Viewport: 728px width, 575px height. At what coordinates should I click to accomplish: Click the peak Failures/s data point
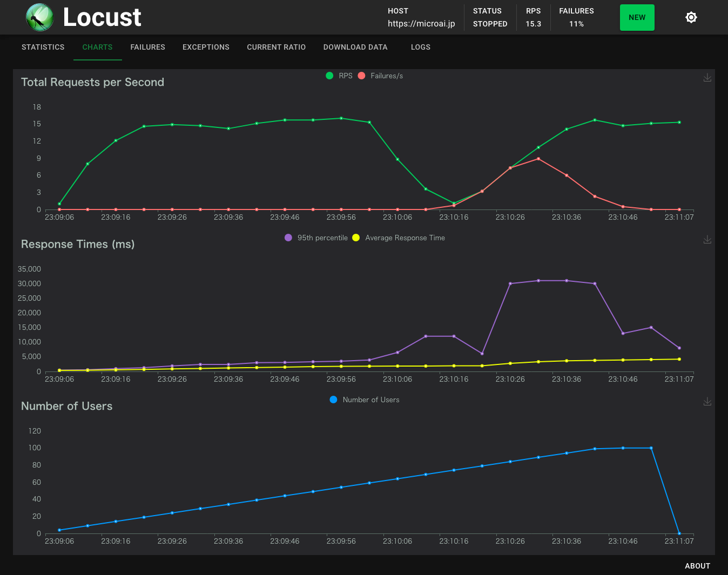click(x=538, y=159)
